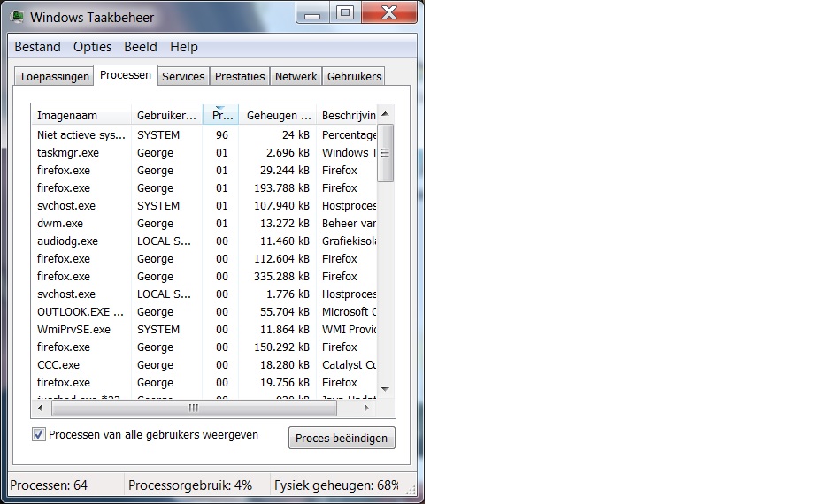The width and height of the screenshot is (822, 504).
Task: Sort by Imagenaam column header
Action: (81, 115)
